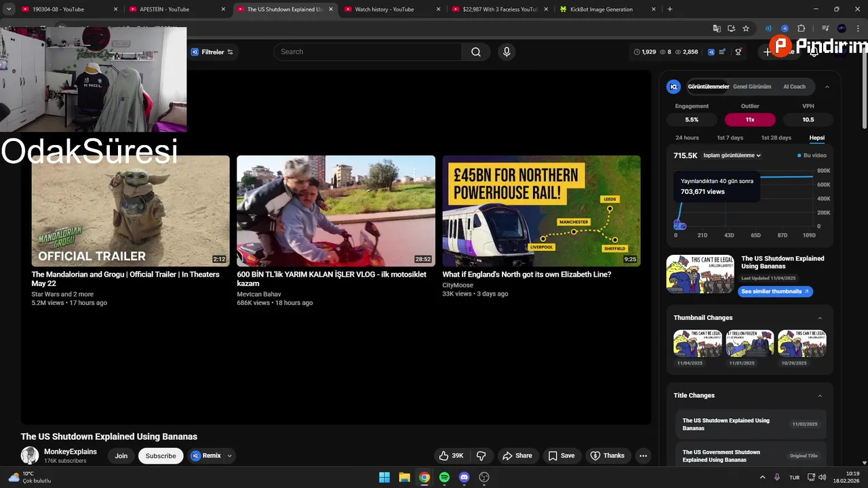Screen dimensions: 868x488
Task: Open the tab search arrow in tab strip
Action: [x=9, y=9]
